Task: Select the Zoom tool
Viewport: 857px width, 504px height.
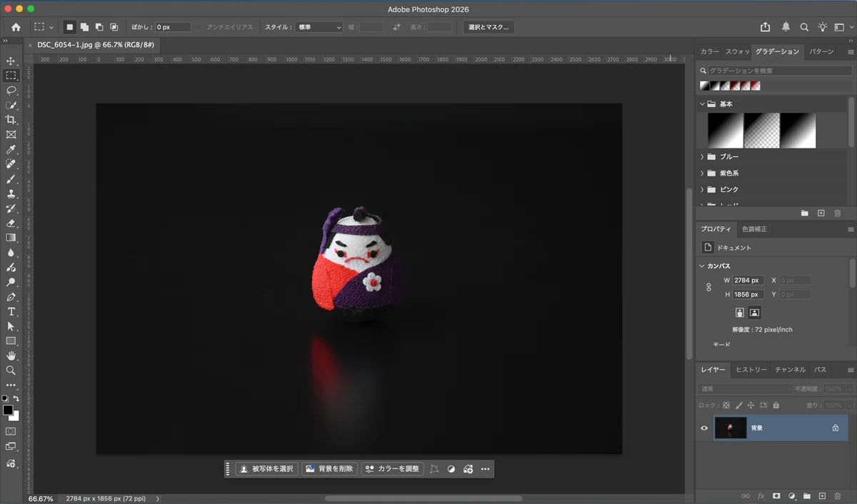Action: (x=11, y=371)
